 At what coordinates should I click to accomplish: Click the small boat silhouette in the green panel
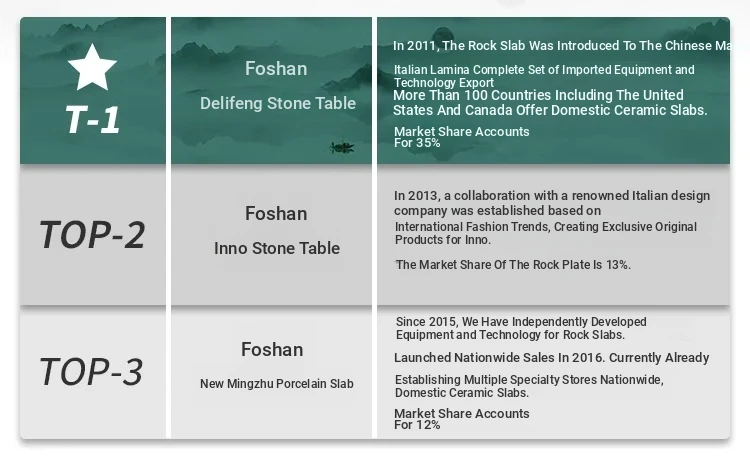(x=342, y=147)
